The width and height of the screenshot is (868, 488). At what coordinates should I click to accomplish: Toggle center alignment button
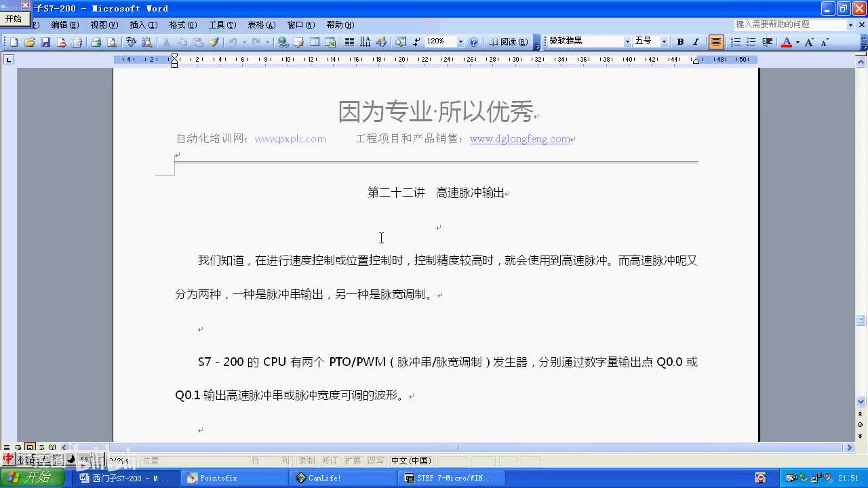point(716,42)
